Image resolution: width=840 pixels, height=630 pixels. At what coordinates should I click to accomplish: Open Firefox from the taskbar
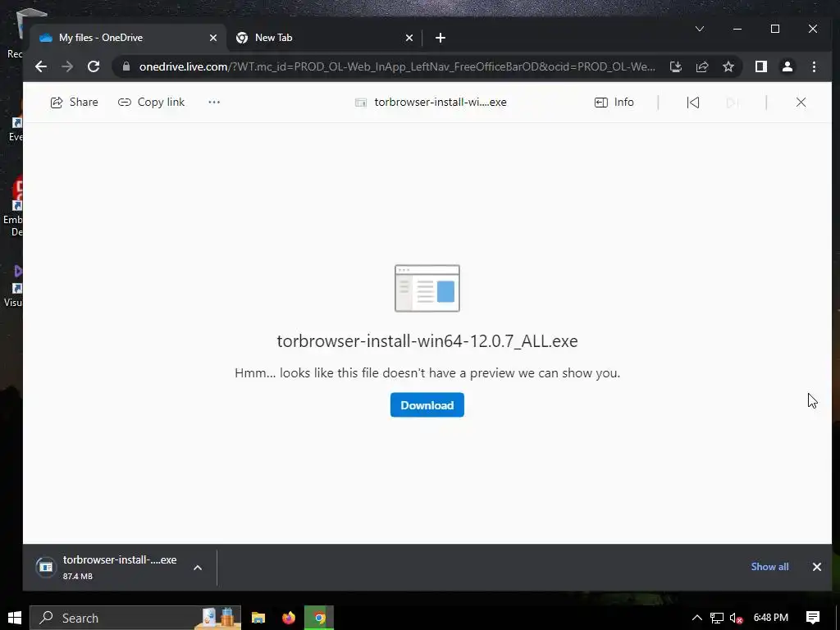pos(289,619)
